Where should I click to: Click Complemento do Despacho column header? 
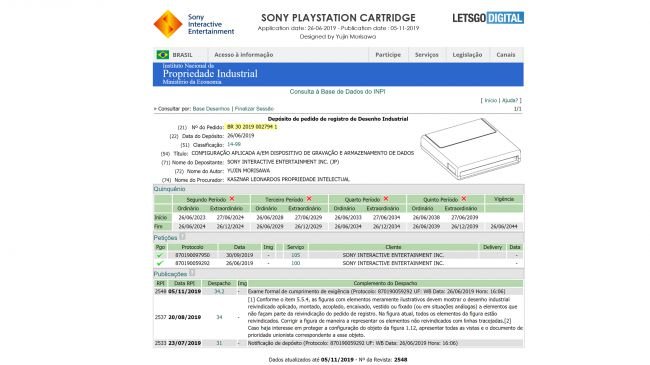385,283
